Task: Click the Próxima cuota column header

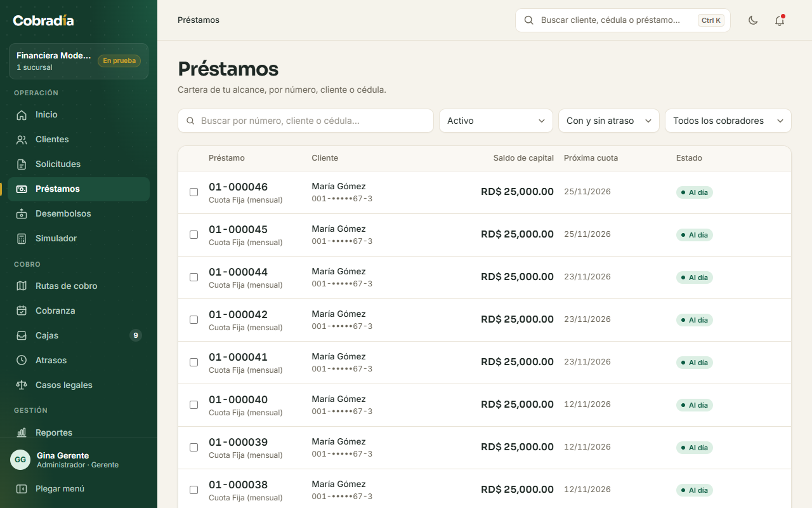Action: pos(591,158)
